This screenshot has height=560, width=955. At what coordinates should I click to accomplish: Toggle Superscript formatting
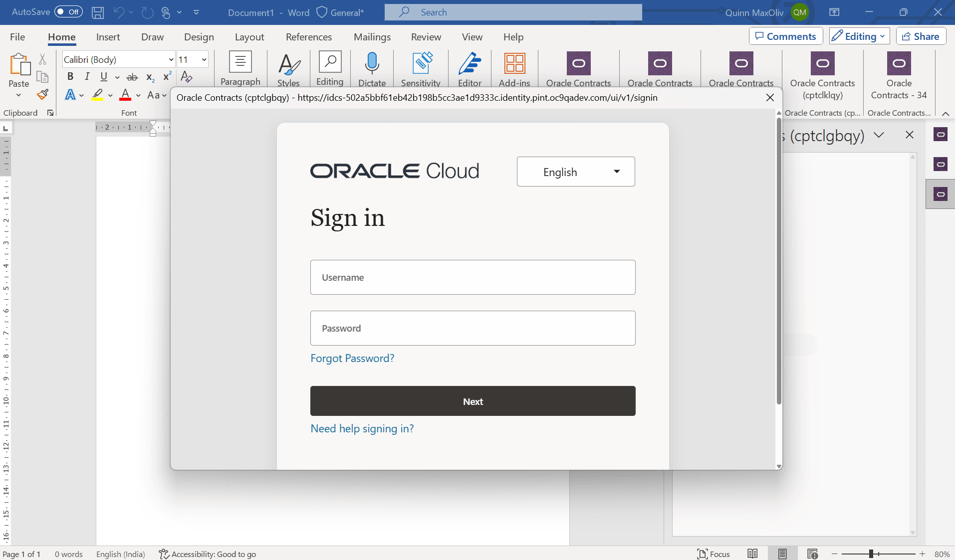pos(167,76)
